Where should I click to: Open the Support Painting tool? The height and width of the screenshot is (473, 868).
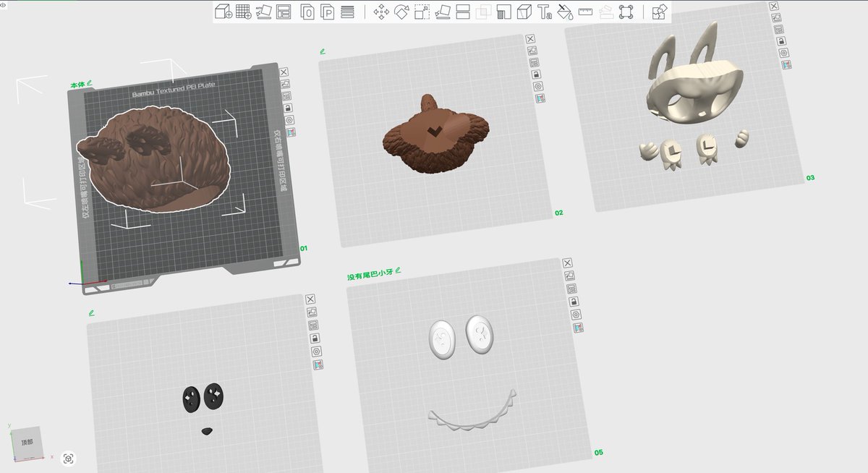coord(504,12)
